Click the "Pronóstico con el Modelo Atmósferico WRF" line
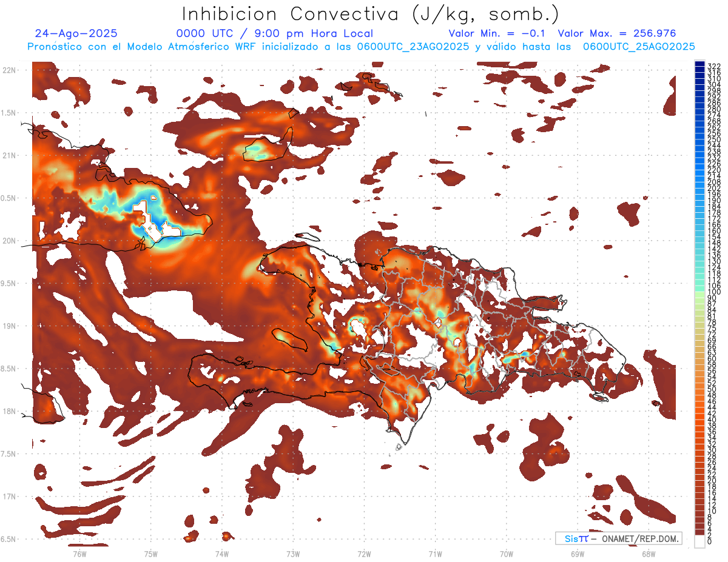728x562 pixels. point(361,47)
